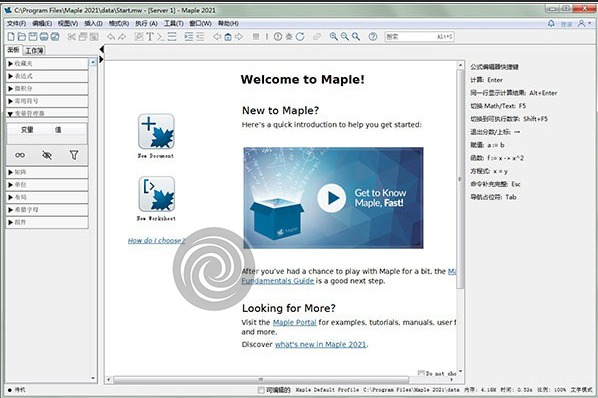Click the Paste clipboard icon
This screenshot has width=598, height=398.
(x=94, y=37)
